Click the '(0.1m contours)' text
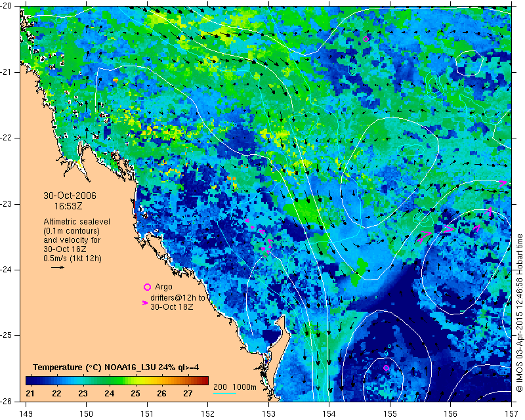Image resolution: width=525 pixels, height=420 pixels. click(72, 231)
